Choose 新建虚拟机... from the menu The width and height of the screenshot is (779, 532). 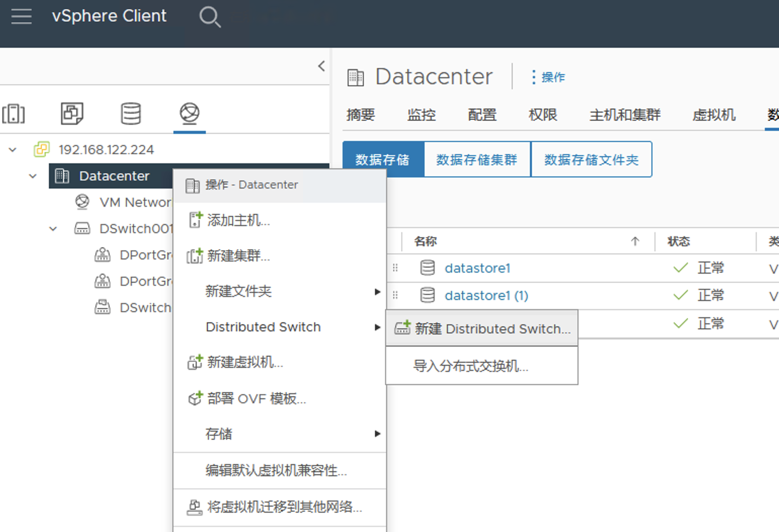pos(280,362)
